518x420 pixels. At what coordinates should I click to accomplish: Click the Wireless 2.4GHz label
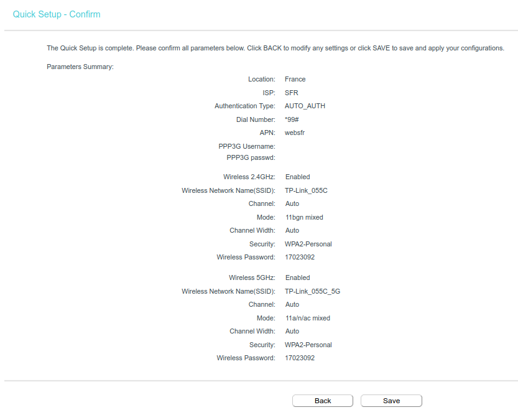coord(249,177)
